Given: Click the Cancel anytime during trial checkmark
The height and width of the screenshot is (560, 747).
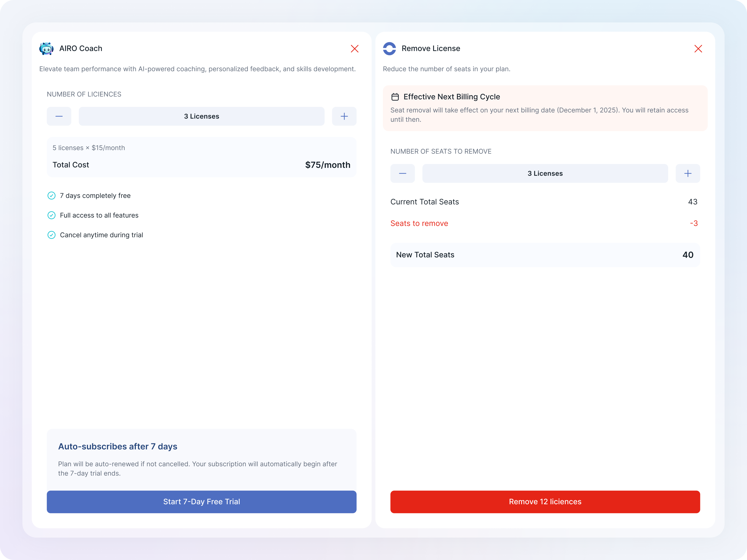Looking at the screenshot, I should (x=51, y=235).
